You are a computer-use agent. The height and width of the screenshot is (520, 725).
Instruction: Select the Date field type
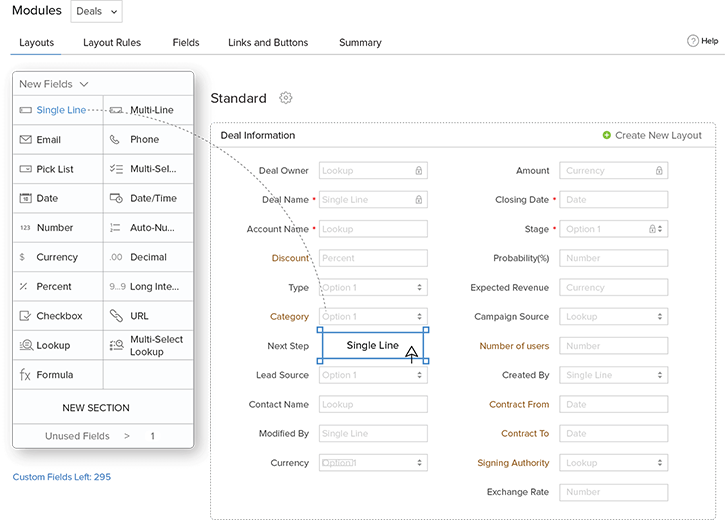pos(58,198)
